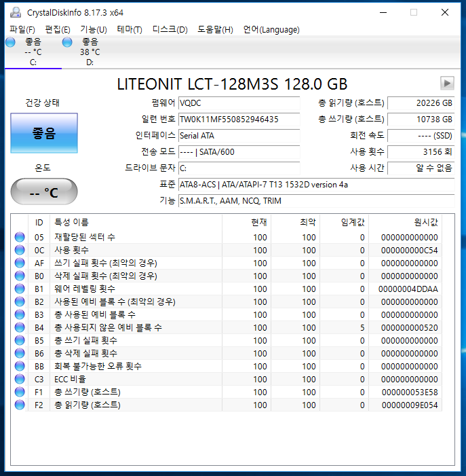
Task: Click the firmware field VQDC
Action: (239, 103)
